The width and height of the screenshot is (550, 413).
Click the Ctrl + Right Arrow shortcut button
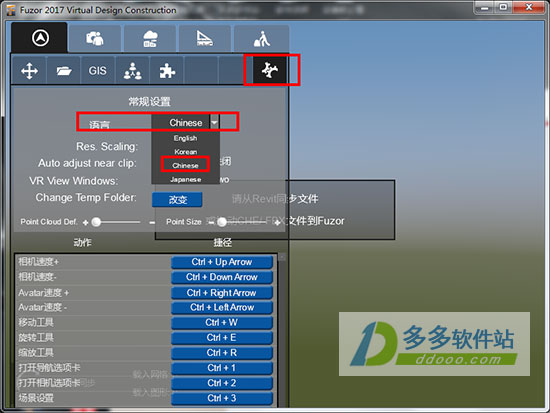(222, 293)
